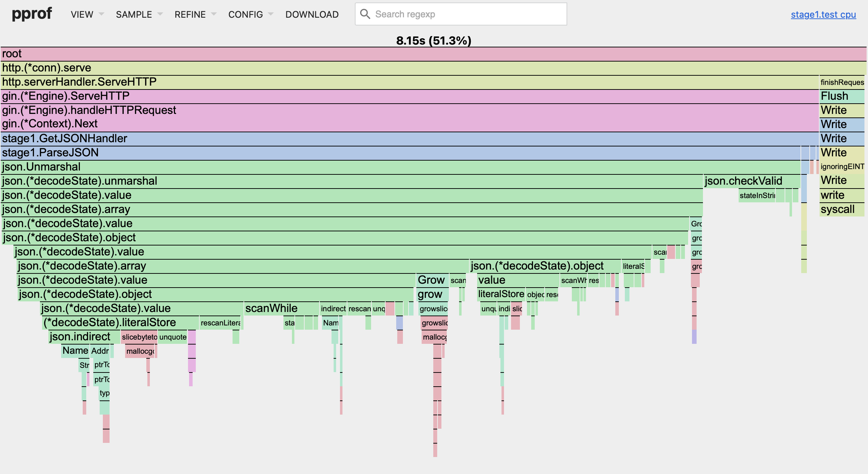Select gin.(*Engine).handleHTTPRequest frame

pyautogui.click(x=410, y=111)
